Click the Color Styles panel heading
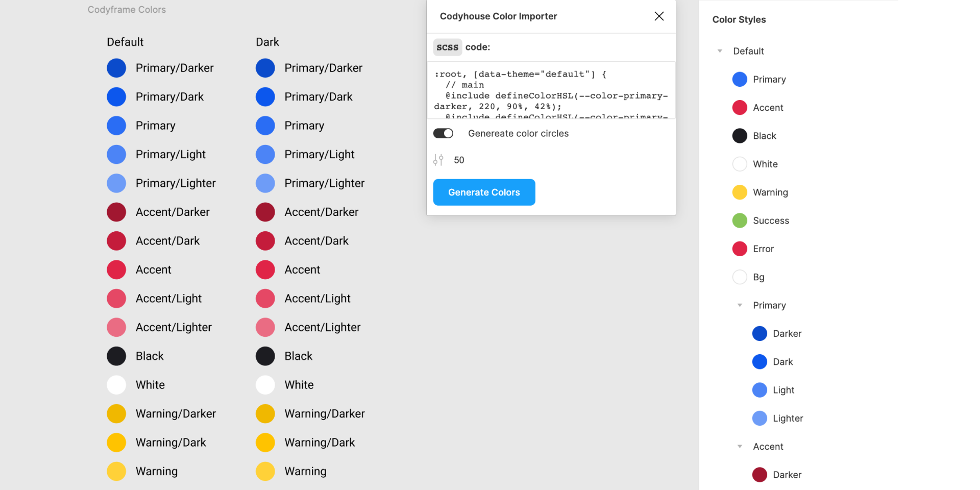The image size is (980, 490). [x=739, y=19]
